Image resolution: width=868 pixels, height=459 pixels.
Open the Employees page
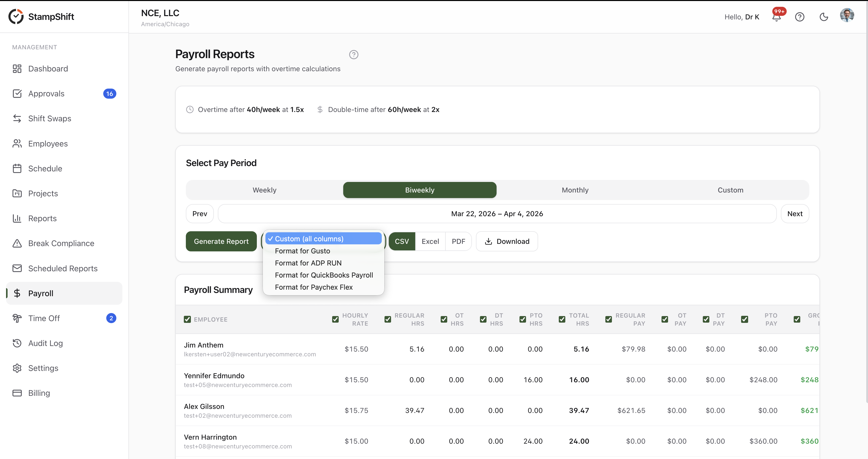pyautogui.click(x=64, y=143)
